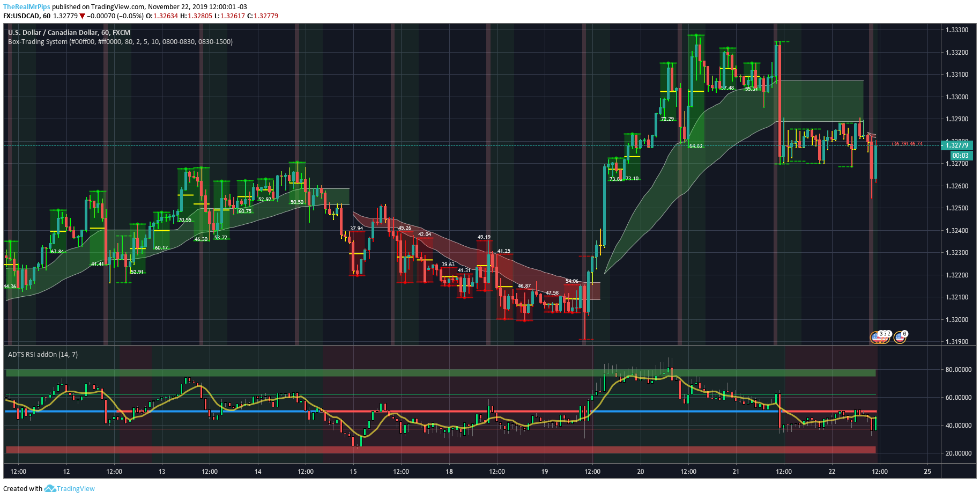980x498 pixels.
Task: Click the 44.36 box label on the chart
Action: tap(10, 287)
